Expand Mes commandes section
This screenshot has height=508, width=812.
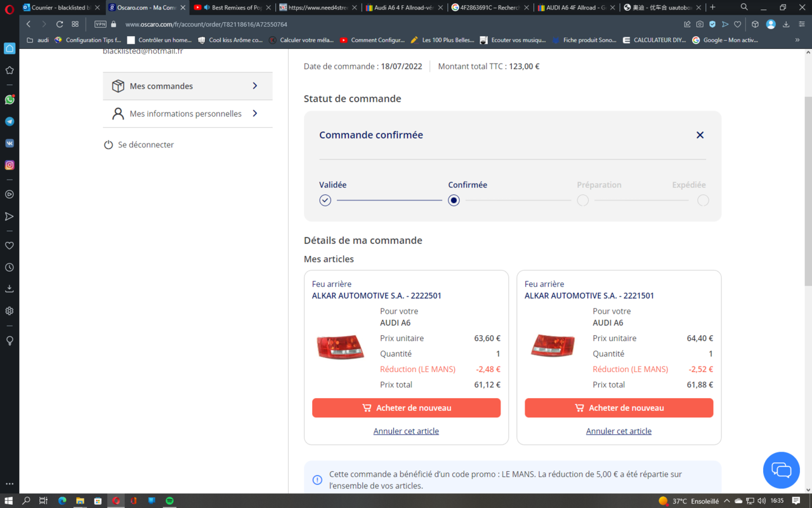click(x=188, y=86)
